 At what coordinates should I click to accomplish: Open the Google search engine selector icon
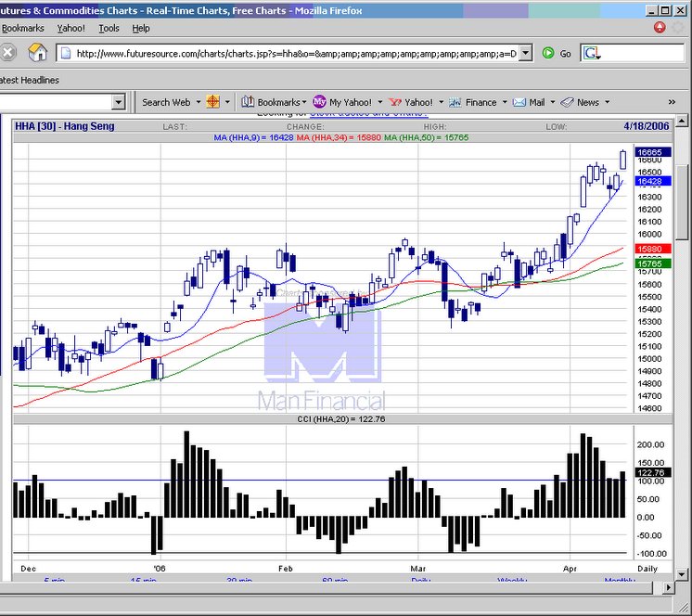(x=592, y=54)
